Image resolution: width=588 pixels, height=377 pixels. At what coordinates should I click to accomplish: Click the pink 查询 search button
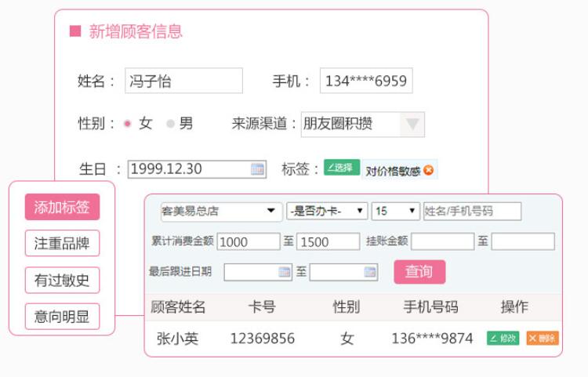(419, 272)
